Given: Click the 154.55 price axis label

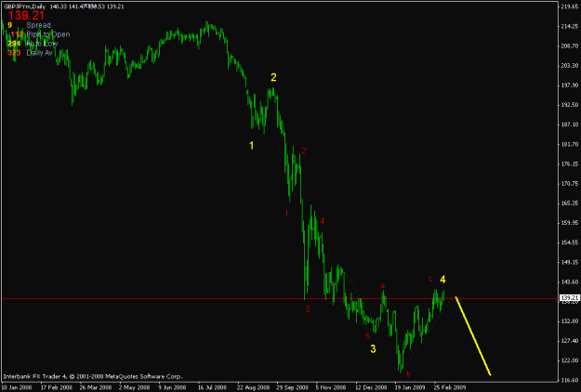Looking at the screenshot, I should pyautogui.click(x=570, y=242).
